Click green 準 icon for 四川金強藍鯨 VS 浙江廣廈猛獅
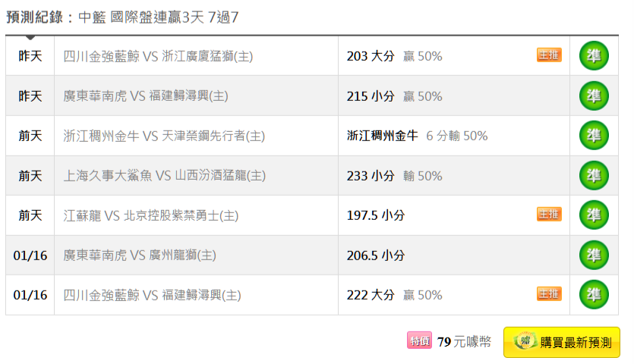The image size is (634, 364). pyautogui.click(x=594, y=56)
